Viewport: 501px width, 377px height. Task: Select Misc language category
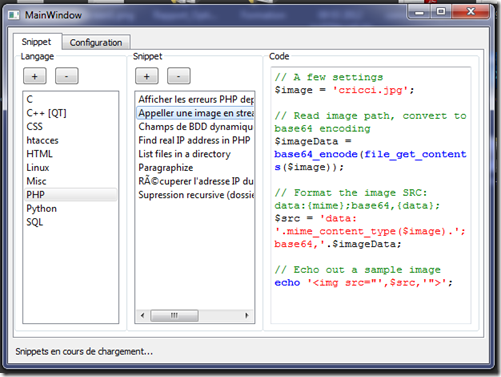tap(71, 181)
